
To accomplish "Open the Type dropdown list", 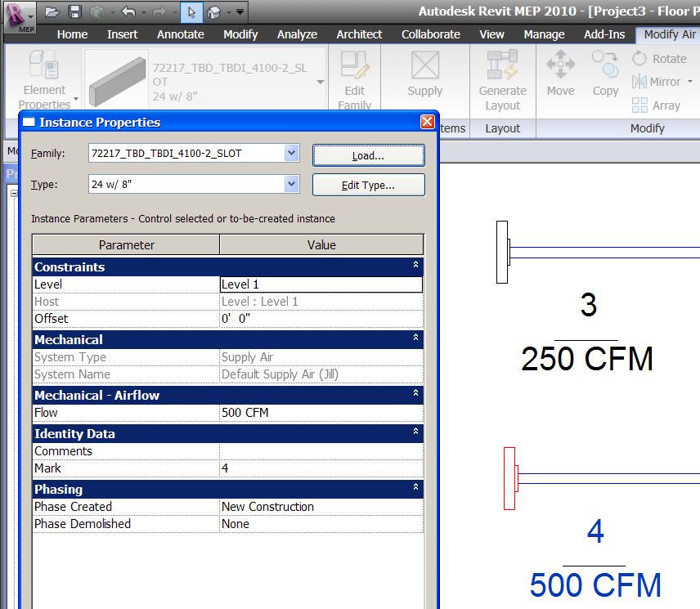I will (x=291, y=184).
